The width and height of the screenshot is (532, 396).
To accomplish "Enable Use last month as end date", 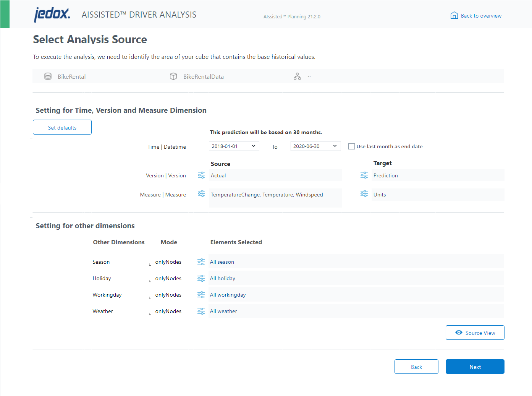I will click(x=351, y=146).
